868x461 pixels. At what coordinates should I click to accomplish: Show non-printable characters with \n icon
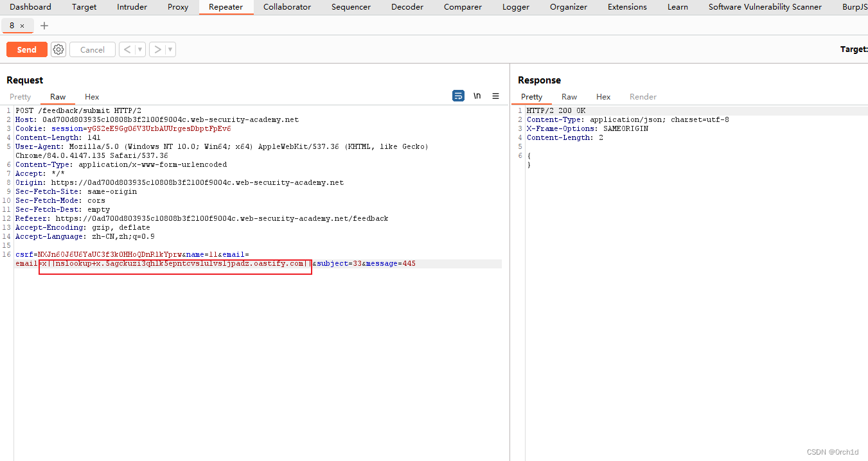click(x=477, y=96)
